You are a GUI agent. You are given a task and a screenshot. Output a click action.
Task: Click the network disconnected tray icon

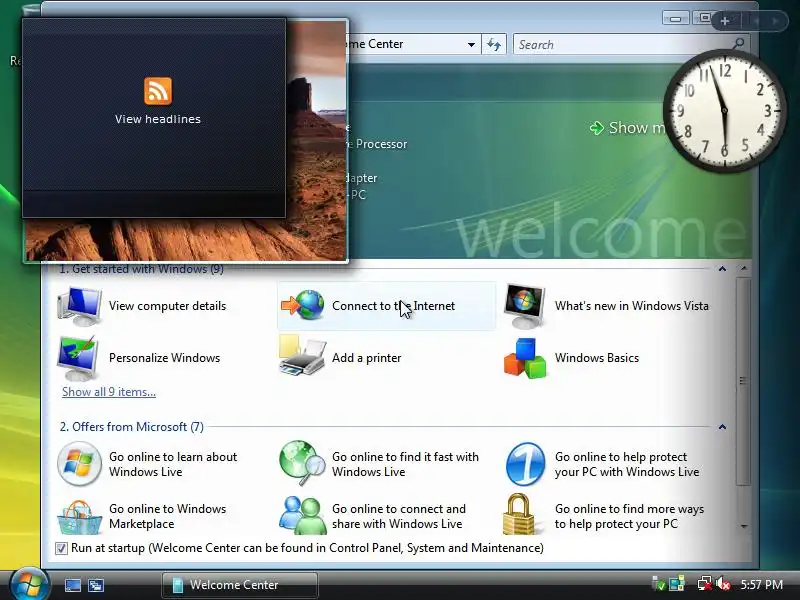(x=705, y=584)
